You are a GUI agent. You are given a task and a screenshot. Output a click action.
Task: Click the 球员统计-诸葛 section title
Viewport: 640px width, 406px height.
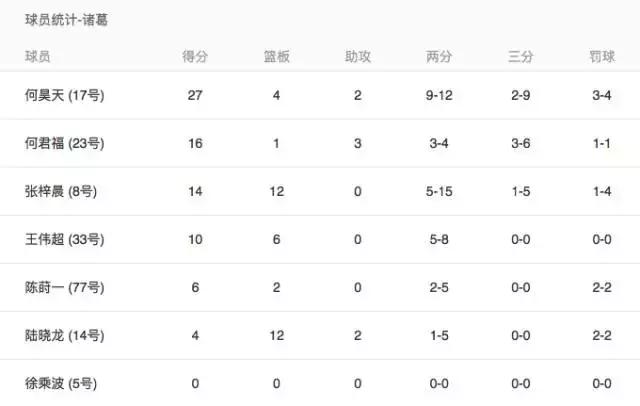(x=67, y=20)
